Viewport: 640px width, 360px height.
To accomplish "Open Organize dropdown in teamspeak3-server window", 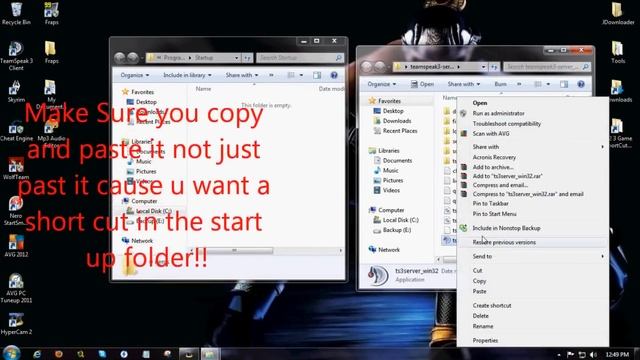I will pos(382,84).
